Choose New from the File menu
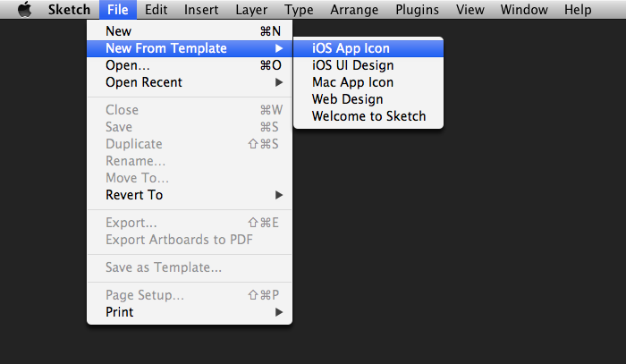 190,31
